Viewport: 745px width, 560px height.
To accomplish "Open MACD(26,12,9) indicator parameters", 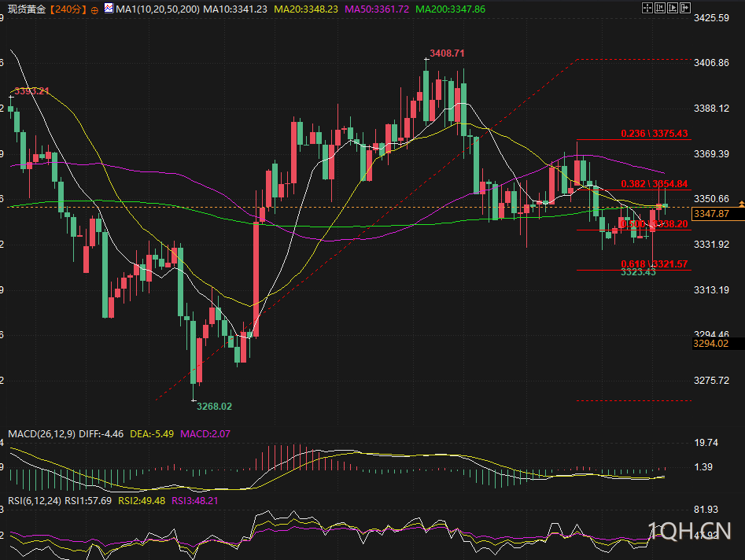I will tap(42, 433).
